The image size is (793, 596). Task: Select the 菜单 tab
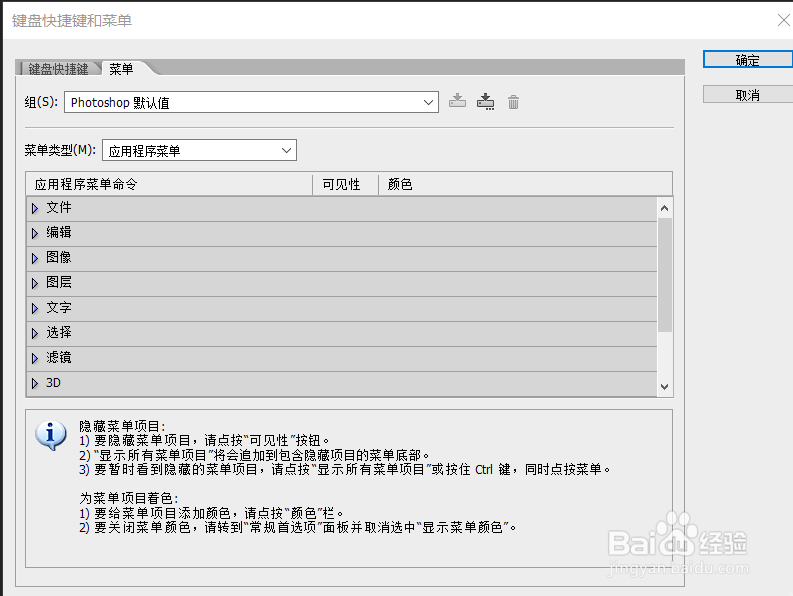(x=121, y=69)
